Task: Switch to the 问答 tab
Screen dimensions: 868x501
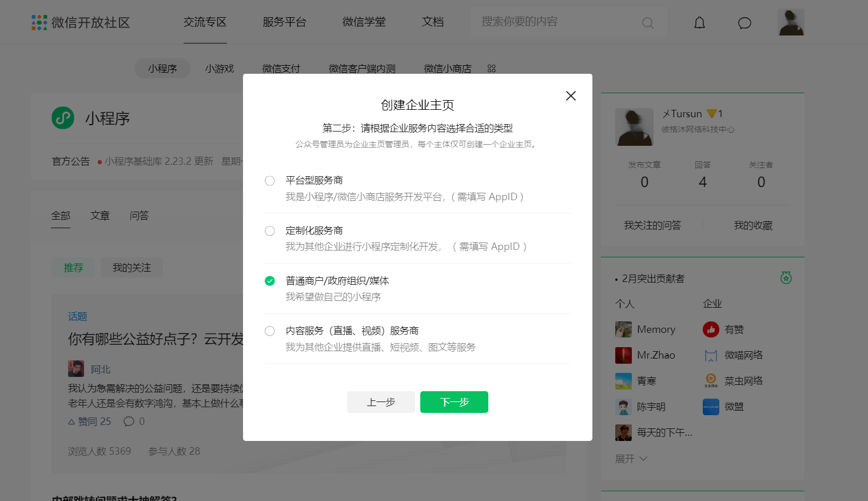Action: coord(139,216)
